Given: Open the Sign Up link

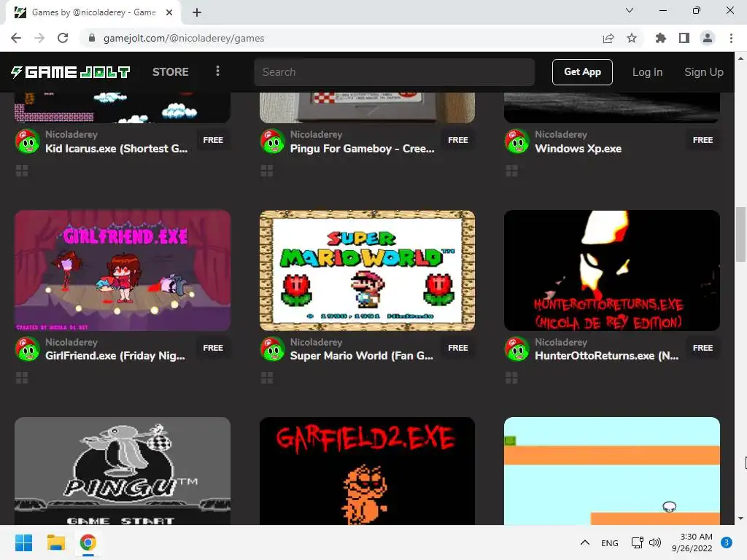Looking at the screenshot, I should point(704,72).
